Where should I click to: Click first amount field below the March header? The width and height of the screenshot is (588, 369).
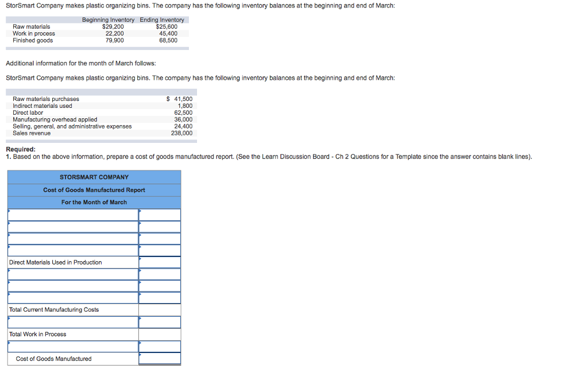[x=160, y=215]
